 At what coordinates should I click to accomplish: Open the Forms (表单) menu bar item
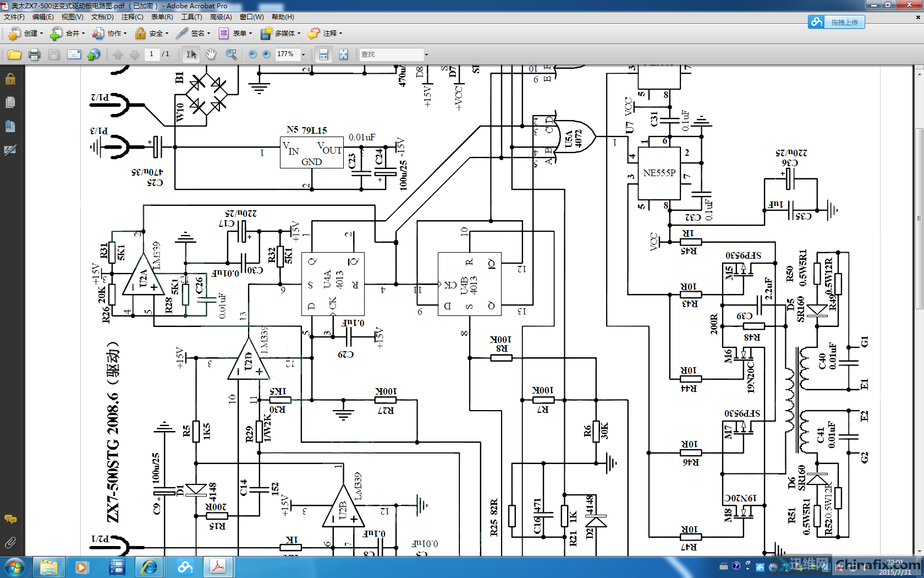tap(162, 17)
